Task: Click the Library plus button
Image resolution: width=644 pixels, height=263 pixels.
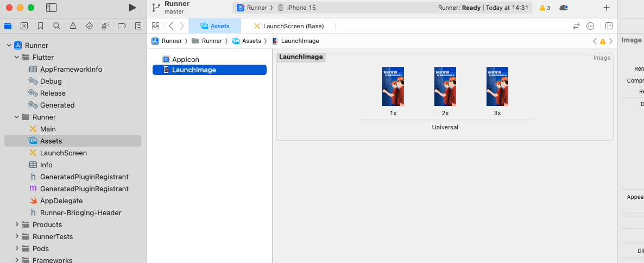Action: click(607, 8)
